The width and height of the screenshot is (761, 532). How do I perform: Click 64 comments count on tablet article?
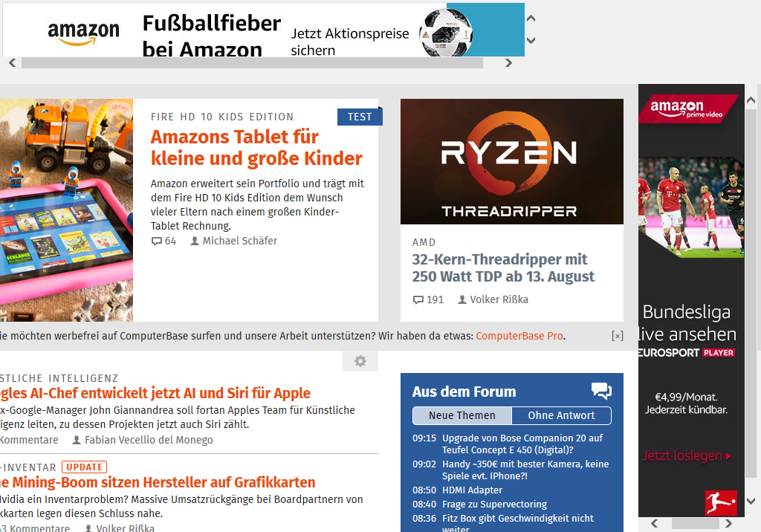pyautogui.click(x=170, y=241)
